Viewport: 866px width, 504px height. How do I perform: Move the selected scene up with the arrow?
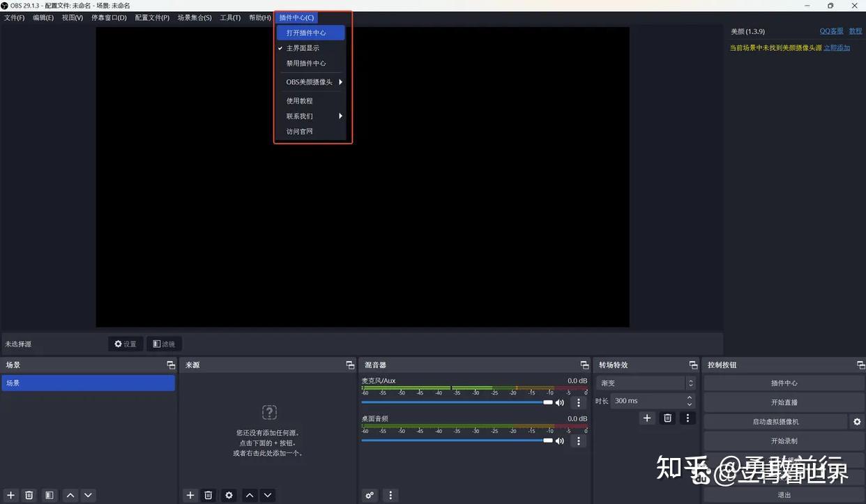(x=70, y=495)
